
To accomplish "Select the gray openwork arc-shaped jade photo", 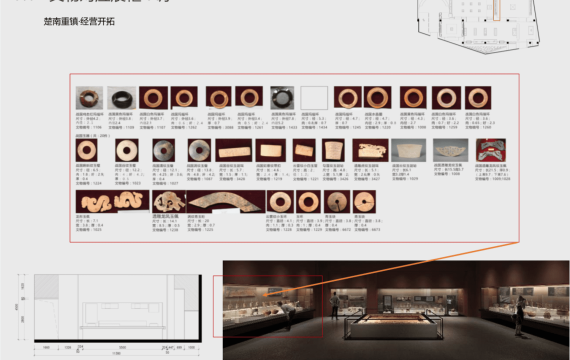I will pyautogui.click(x=451, y=150).
